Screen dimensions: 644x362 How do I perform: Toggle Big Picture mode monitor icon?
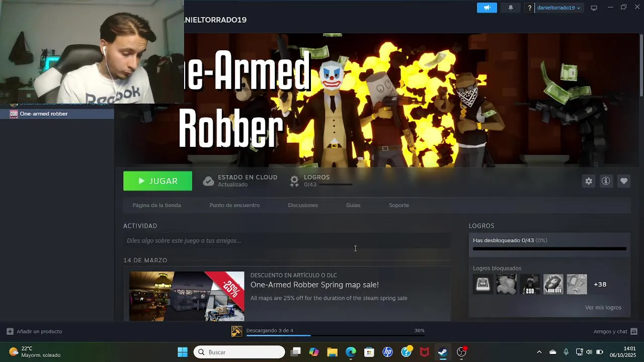click(594, 8)
